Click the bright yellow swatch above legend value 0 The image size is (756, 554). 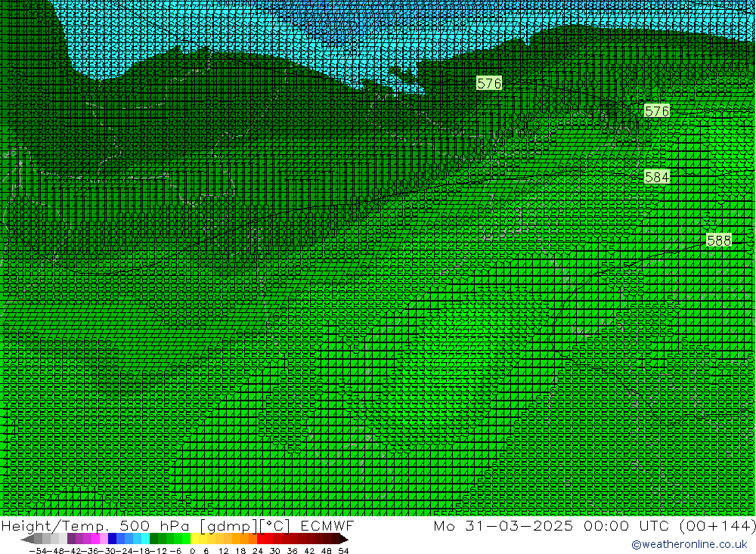[194, 539]
